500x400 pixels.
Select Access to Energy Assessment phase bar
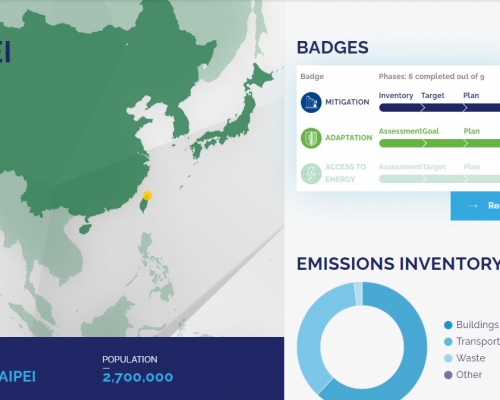point(401,179)
